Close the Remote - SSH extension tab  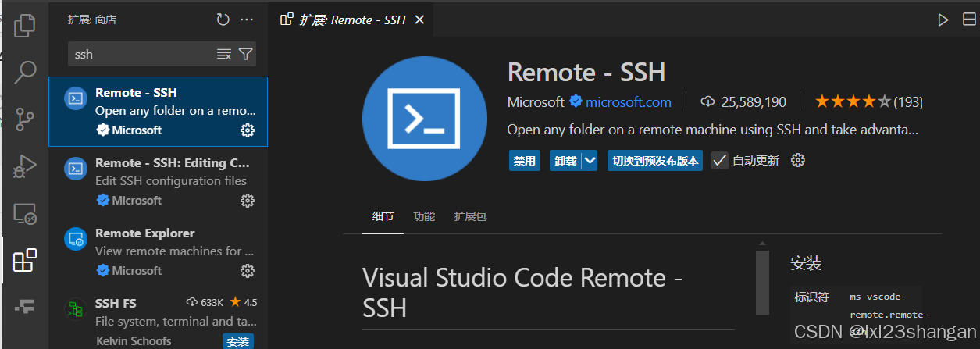420,20
